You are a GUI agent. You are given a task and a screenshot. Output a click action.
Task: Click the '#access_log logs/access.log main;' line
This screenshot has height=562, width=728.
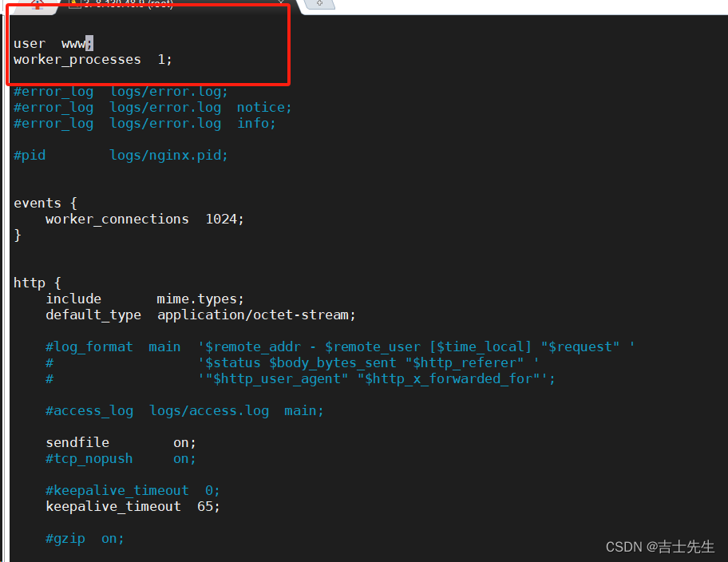[x=184, y=411]
